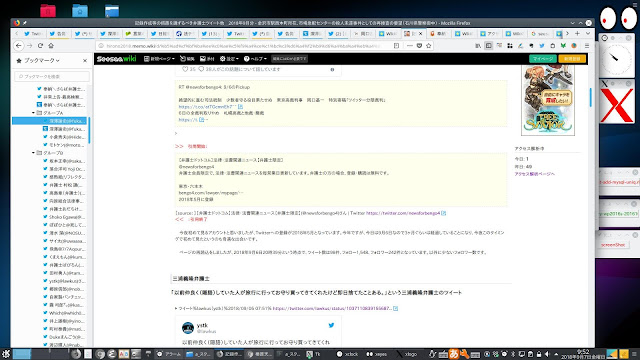Screen dimensions: 640x360
Task: Open a new browser tab with plus button
Action: pos(577,33)
